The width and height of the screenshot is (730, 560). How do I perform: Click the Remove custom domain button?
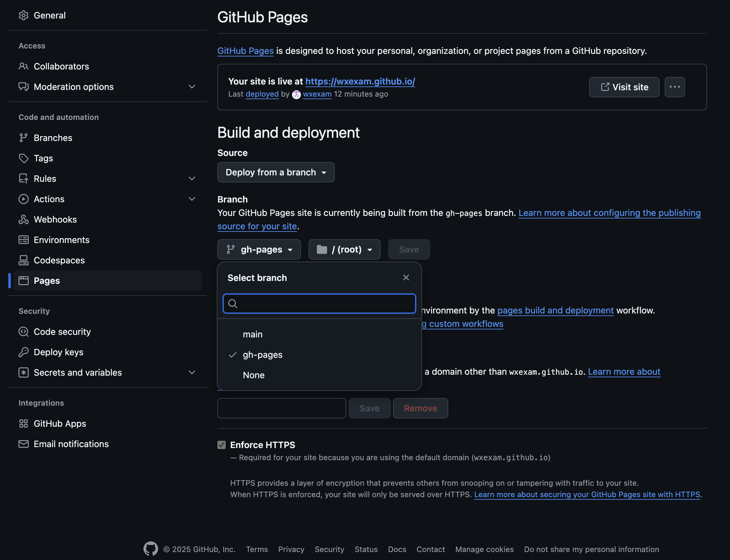tap(420, 408)
